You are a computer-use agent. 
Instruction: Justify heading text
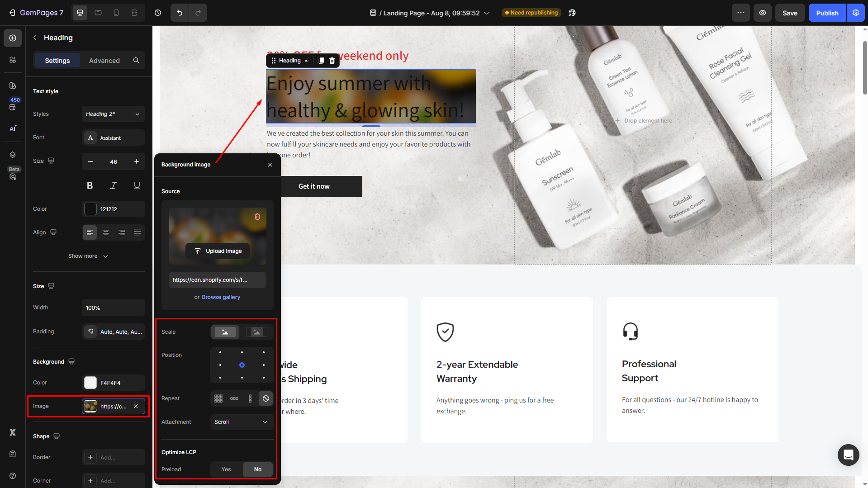tap(138, 232)
